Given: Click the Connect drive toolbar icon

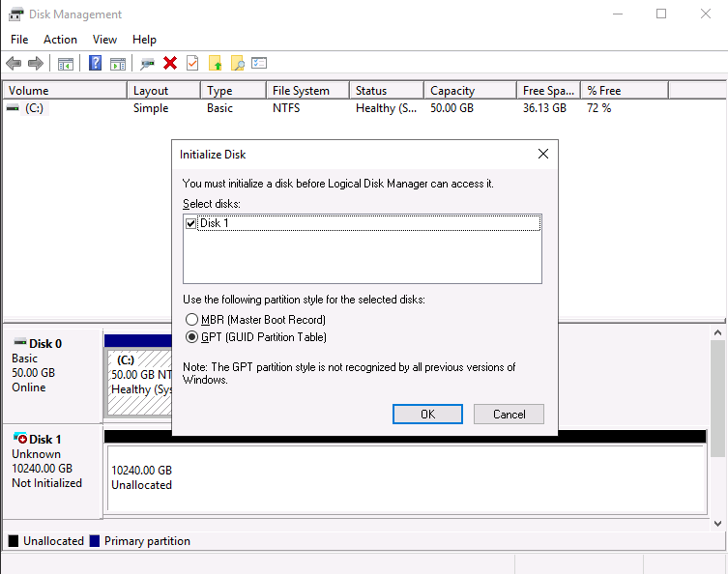Looking at the screenshot, I should 147,64.
